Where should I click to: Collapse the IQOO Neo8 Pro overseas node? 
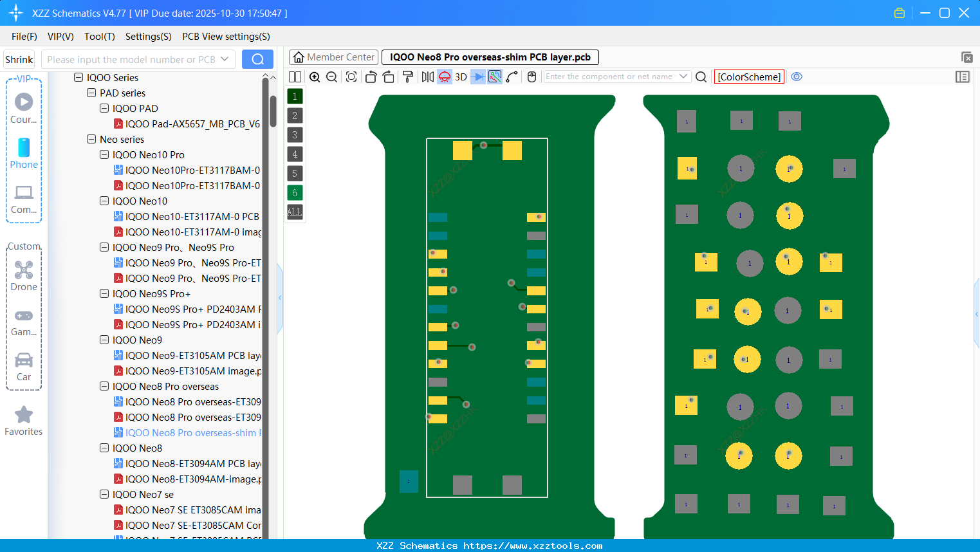coord(104,386)
